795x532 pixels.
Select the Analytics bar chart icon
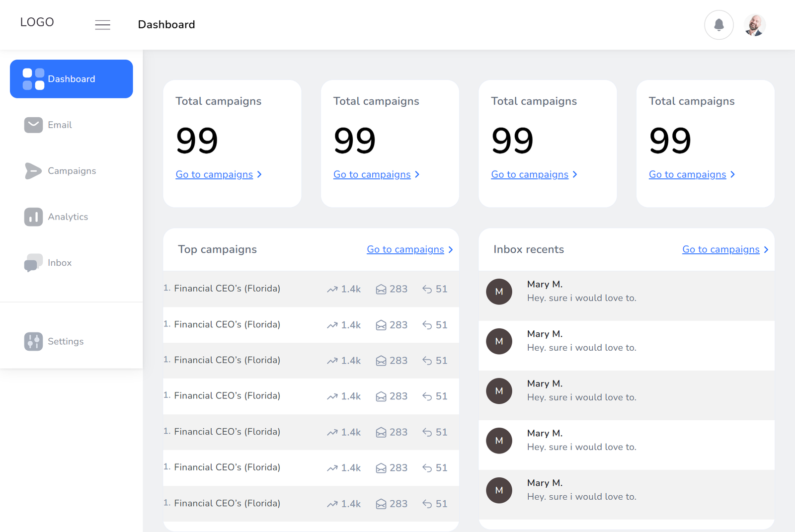[33, 217]
